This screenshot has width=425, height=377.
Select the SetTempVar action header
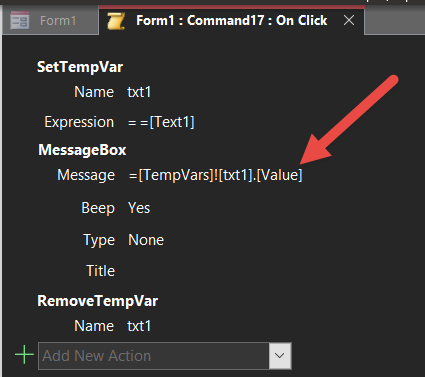[x=80, y=67]
